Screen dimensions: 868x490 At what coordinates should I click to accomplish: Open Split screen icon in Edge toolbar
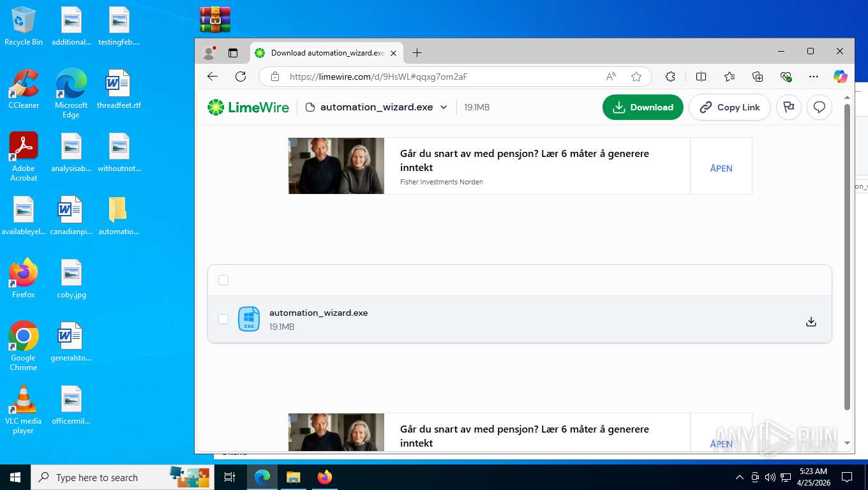[701, 77]
